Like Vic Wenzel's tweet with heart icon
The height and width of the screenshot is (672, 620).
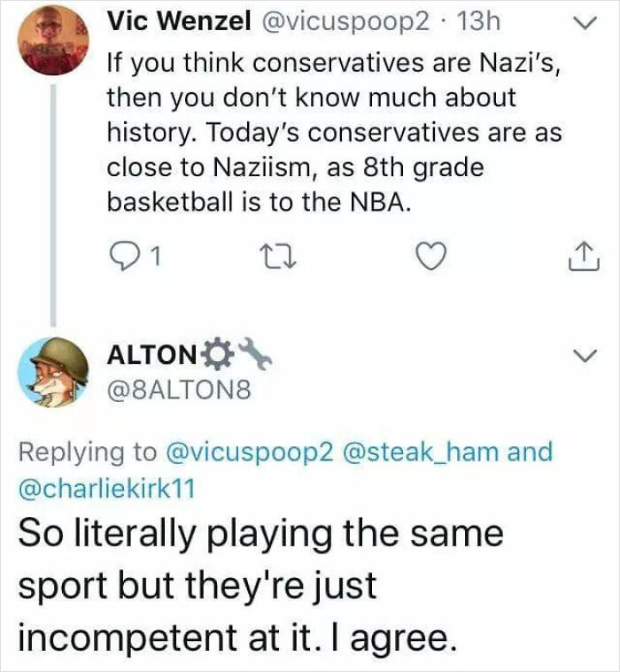431,257
